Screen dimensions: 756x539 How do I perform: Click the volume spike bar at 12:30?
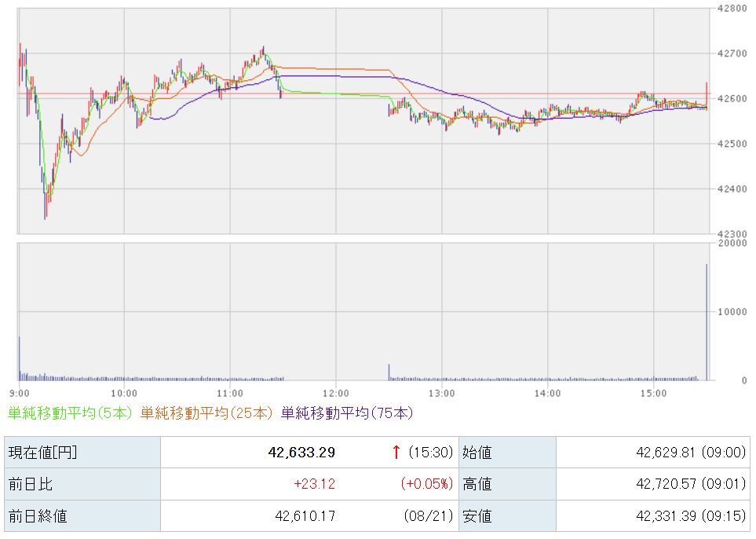[389, 372]
